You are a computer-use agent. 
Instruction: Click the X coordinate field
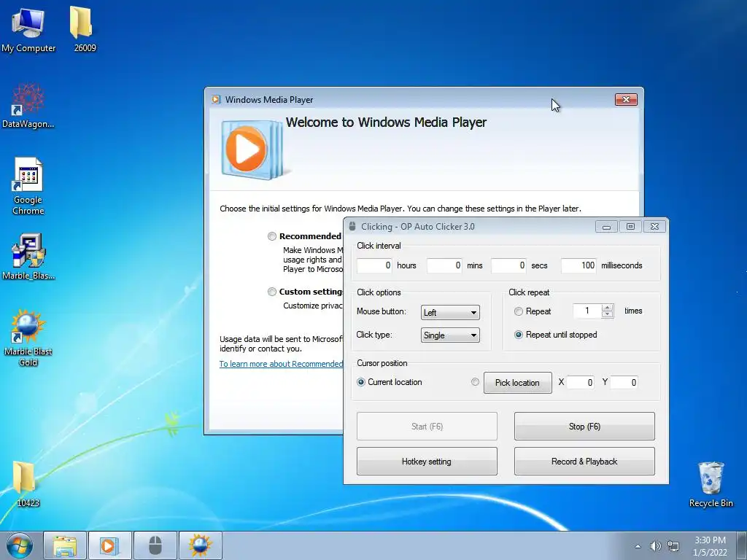(580, 382)
